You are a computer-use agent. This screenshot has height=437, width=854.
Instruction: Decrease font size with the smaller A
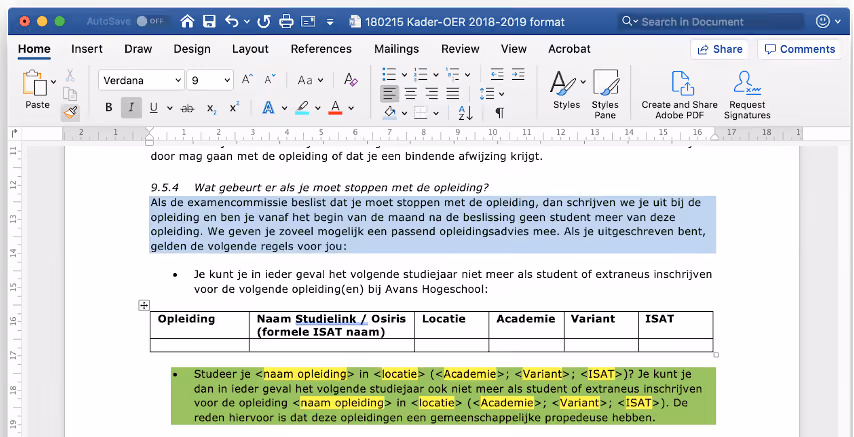coord(270,80)
